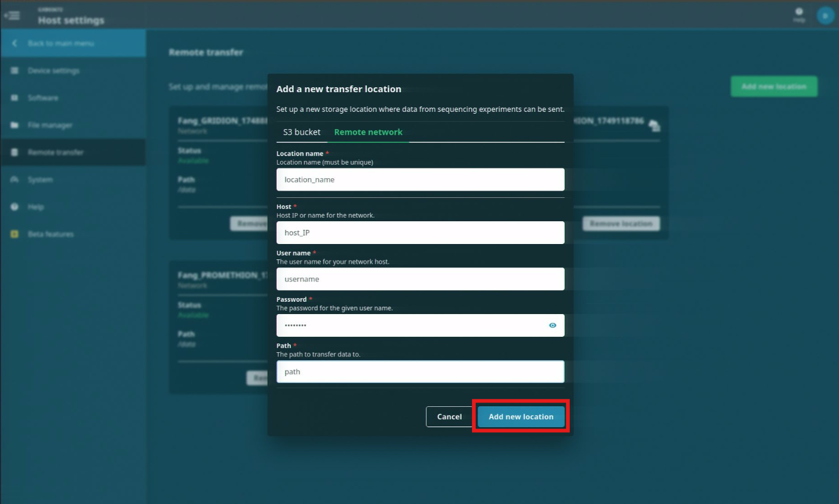Click 'The password for the given user name' hint

[334, 308]
